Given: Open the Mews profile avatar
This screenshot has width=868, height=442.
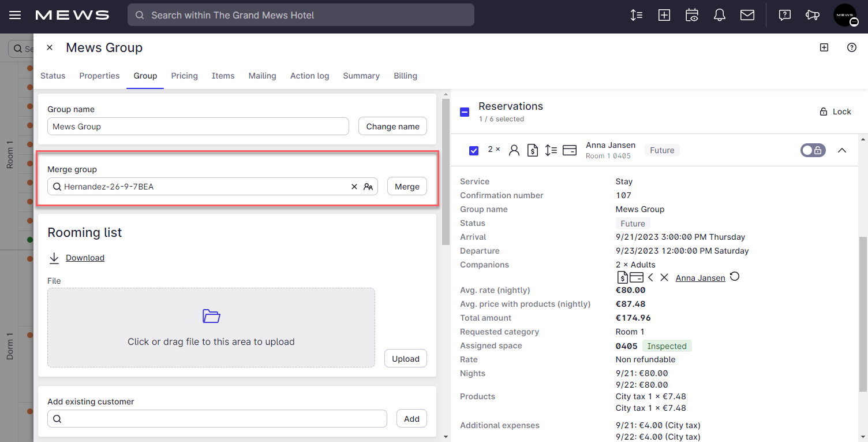Looking at the screenshot, I should (x=845, y=15).
